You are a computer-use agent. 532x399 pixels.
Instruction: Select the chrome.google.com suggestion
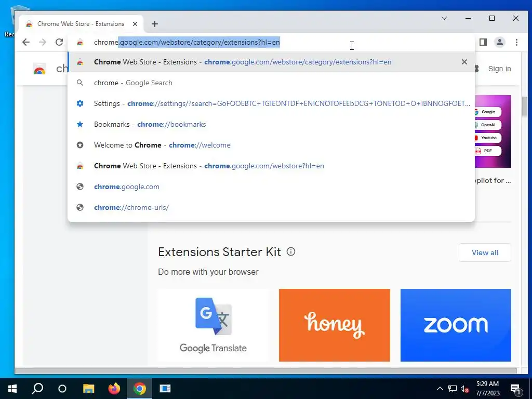271,187
